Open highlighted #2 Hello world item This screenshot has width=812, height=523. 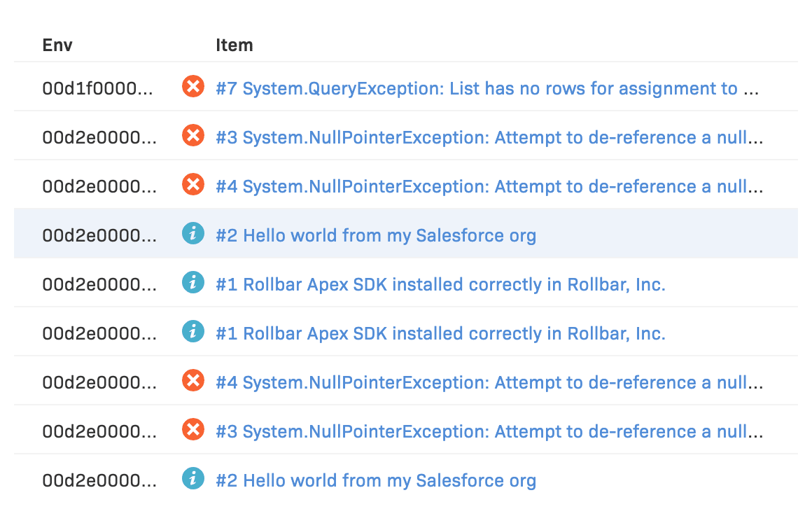(376, 236)
